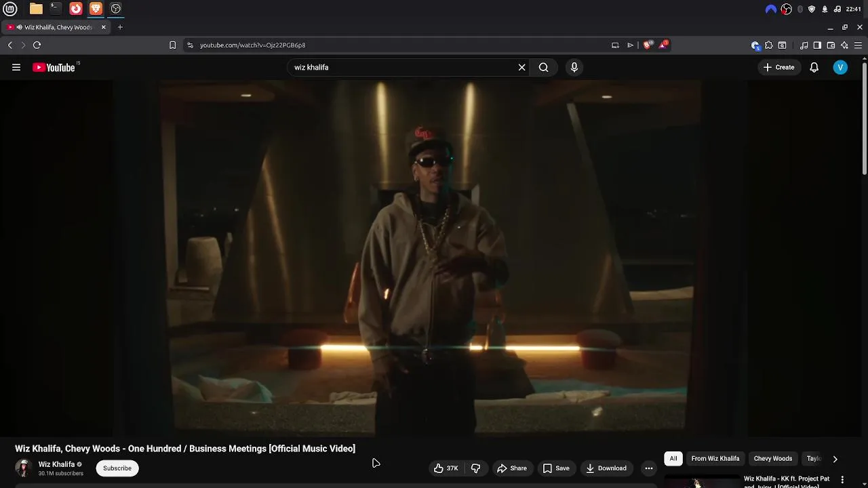This screenshot has height=488, width=868.
Task: Open Brave Wallet
Action: (x=831, y=45)
